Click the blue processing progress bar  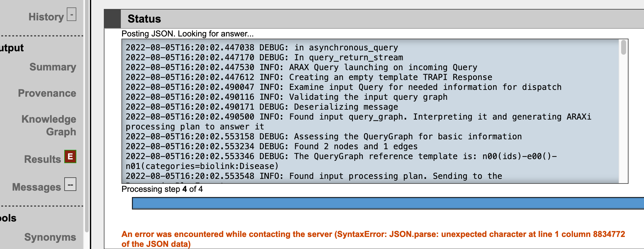click(388, 203)
